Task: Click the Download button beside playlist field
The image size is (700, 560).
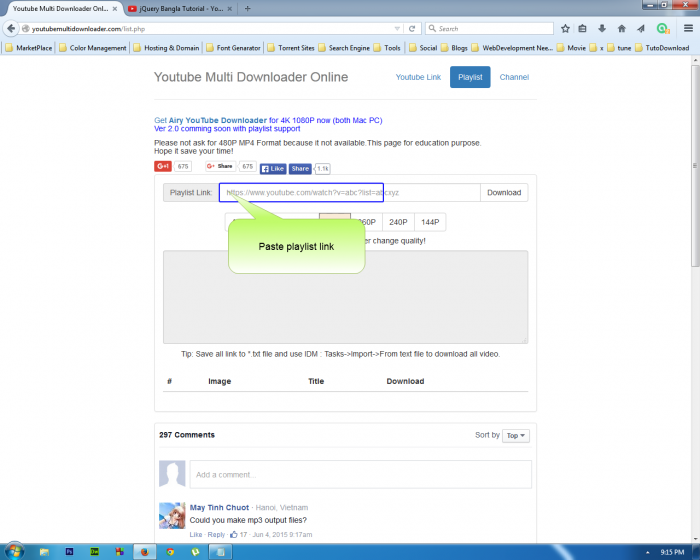Action: [x=504, y=192]
